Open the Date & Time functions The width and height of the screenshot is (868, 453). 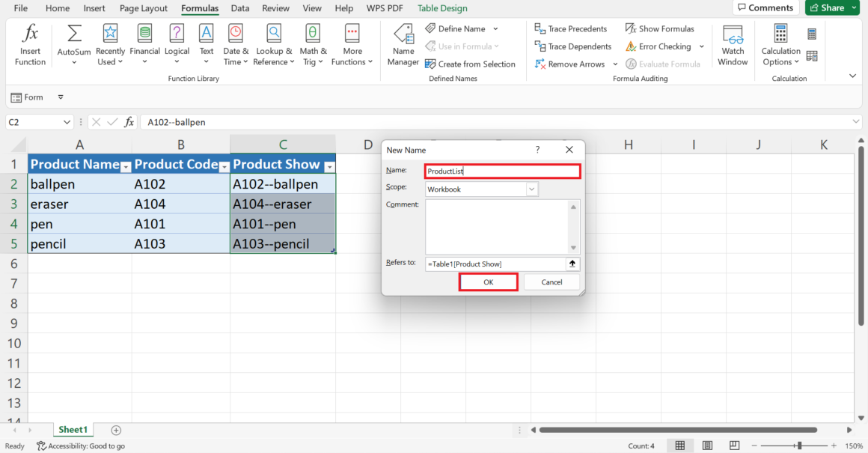click(235, 43)
